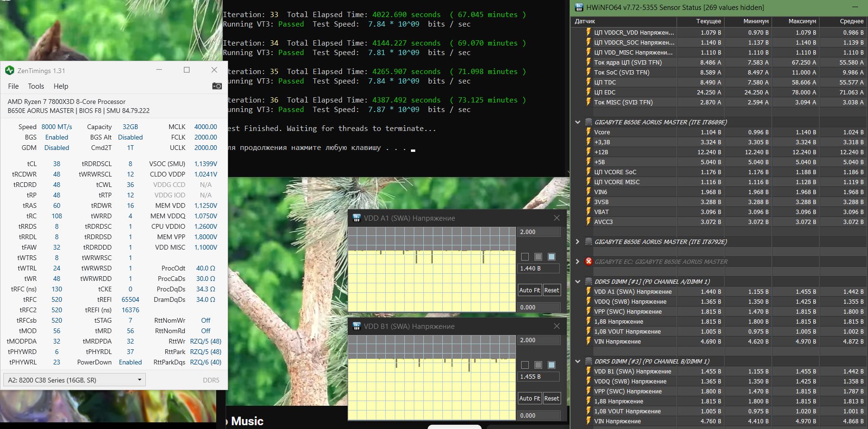
Task: Open the A2: 8200 C38 Series DIMM dropdown
Action: (x=74, y=380)
